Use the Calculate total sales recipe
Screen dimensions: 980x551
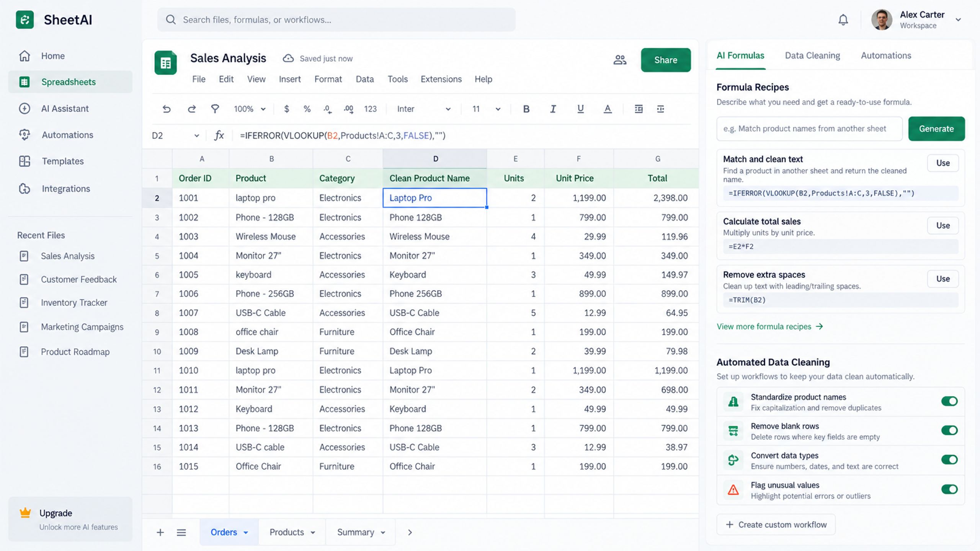pos(943,225)
